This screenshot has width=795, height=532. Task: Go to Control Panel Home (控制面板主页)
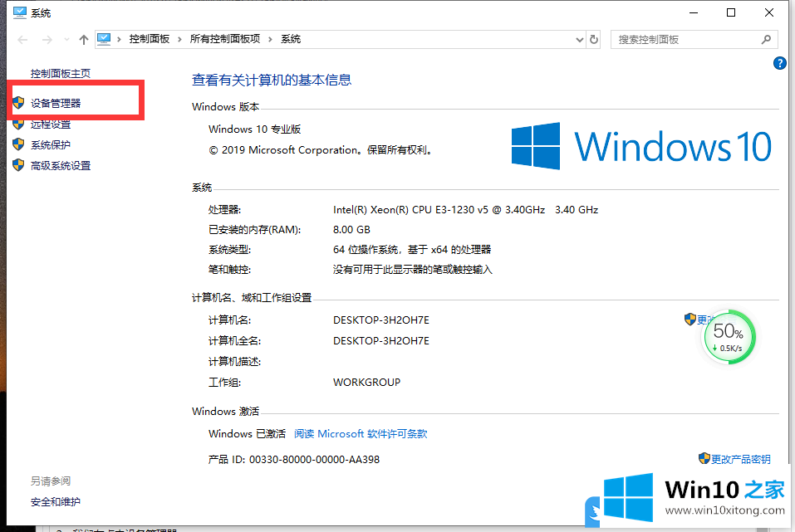tap(61, 74)
